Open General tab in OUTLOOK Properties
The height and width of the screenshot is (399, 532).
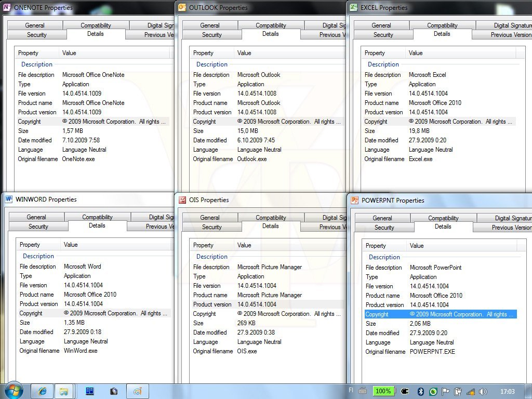[x=210, y=25]
